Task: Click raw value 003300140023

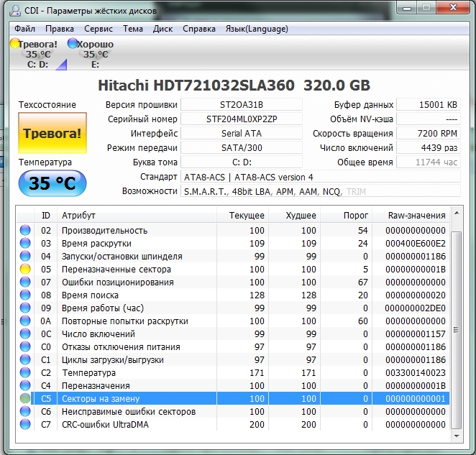Action: pyautogui.click(x=416, y=373)
